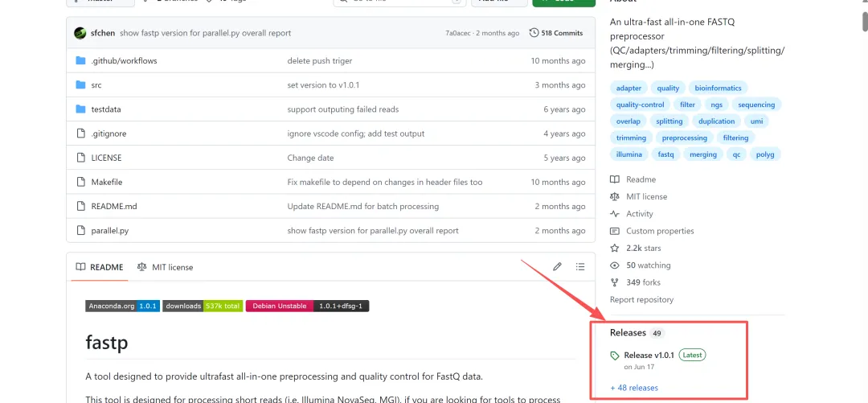Click the Debian Unstable badge
This screenshot has height=403, width=868.
click(x=307, y=306)
